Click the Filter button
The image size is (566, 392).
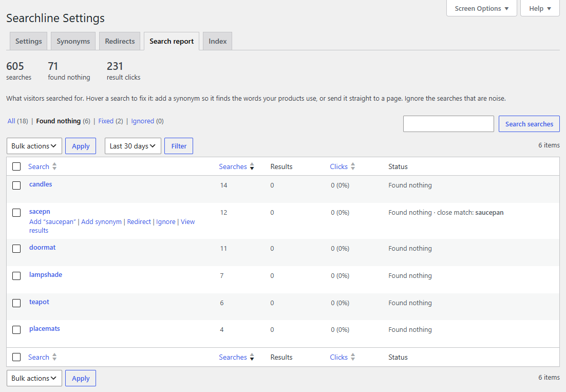[179, 146]
